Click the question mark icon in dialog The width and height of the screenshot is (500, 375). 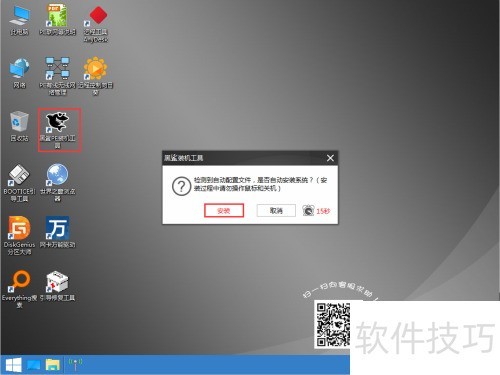181,186
